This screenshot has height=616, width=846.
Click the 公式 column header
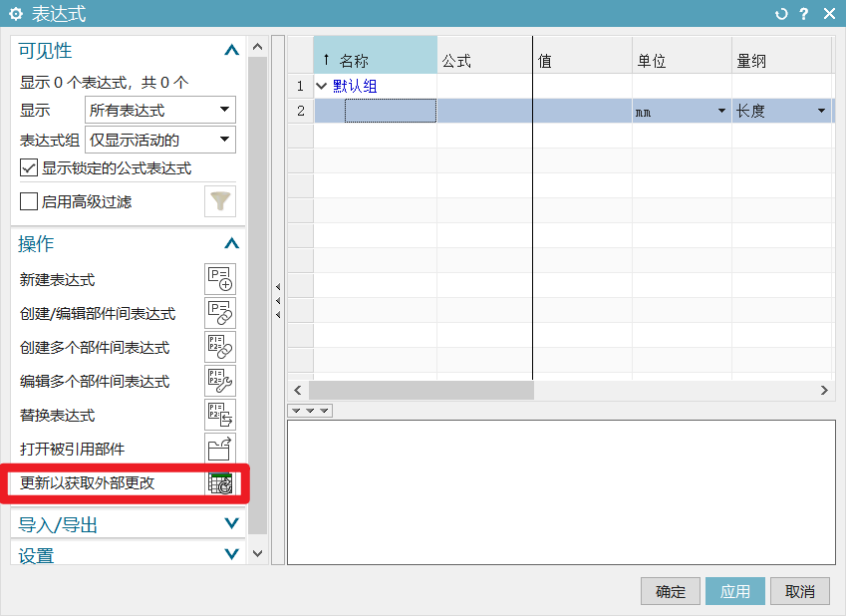(x=484, y=55)
